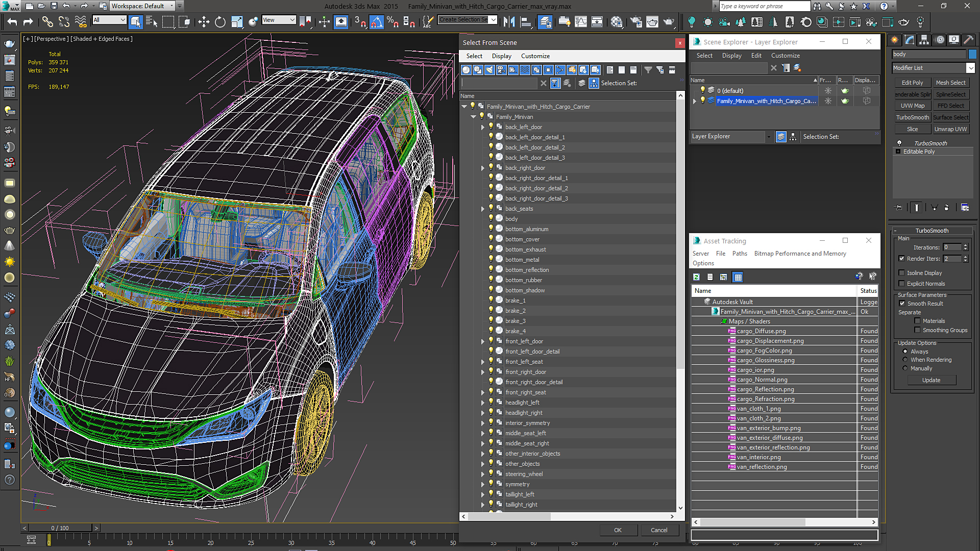Open Render Setup teapot icon

tap(636, 21)
